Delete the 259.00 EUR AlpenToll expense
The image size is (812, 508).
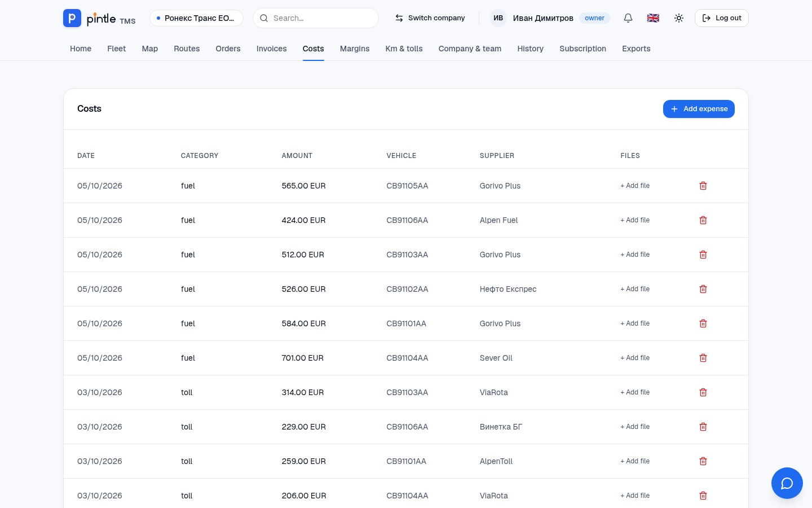click(x=703, y=461)
